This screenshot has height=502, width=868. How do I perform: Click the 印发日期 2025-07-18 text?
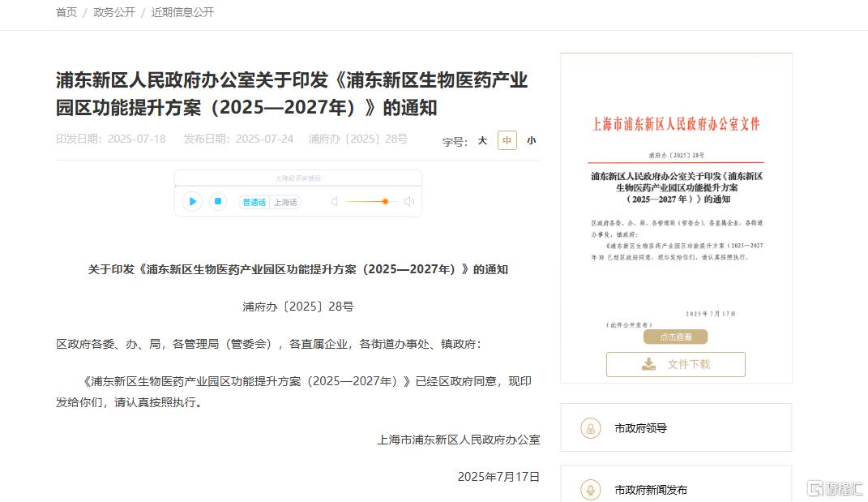click(x=111, y=139)
